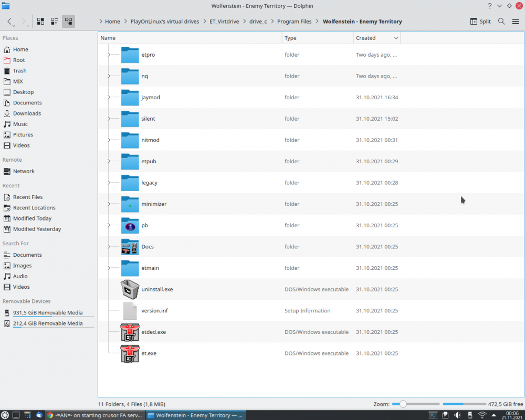The width and height of the screenshot is (525, 420).
Task: Expand the etpro folder tree arrow
Action: (109, 55)
